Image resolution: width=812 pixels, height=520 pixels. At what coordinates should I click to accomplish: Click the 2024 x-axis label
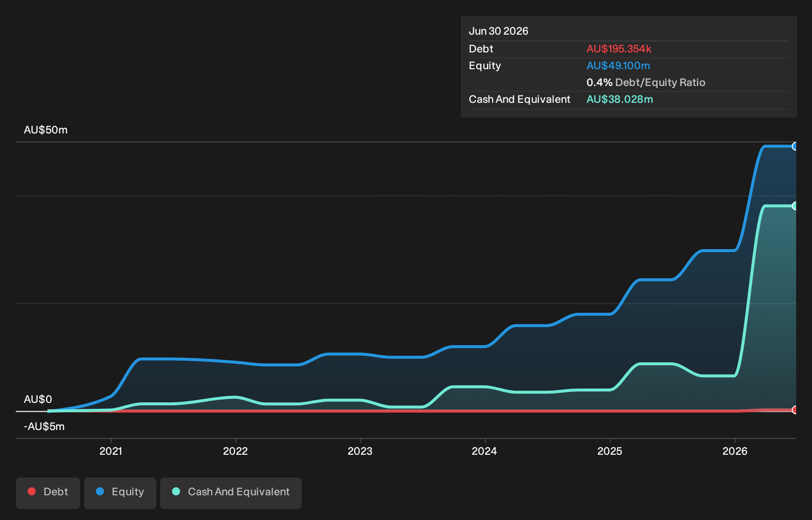click(485, 451)
